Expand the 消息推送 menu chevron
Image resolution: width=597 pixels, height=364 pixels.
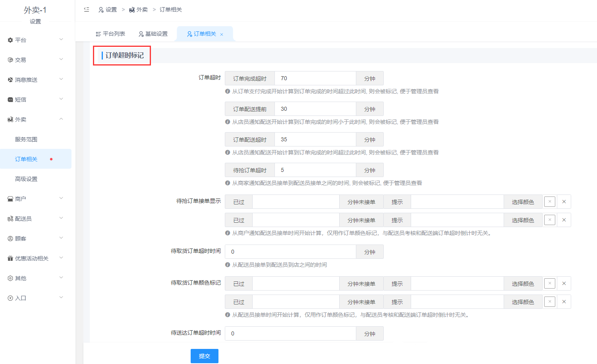click(x=61, y=79)
